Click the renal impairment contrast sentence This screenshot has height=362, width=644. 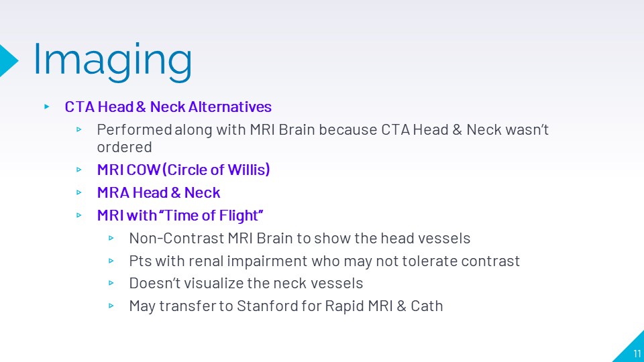324,261
